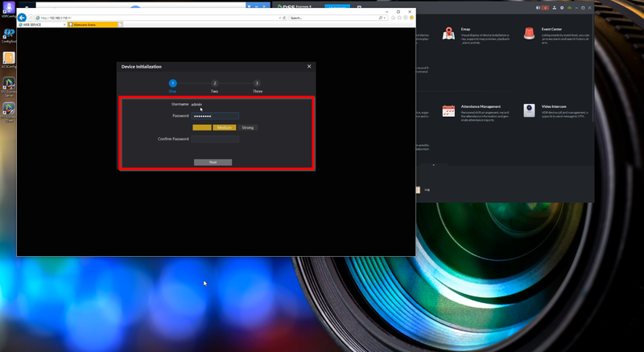644x352 pixels.
Task: Click the refresh icon in address bar
Action: (x=284, y=18)
